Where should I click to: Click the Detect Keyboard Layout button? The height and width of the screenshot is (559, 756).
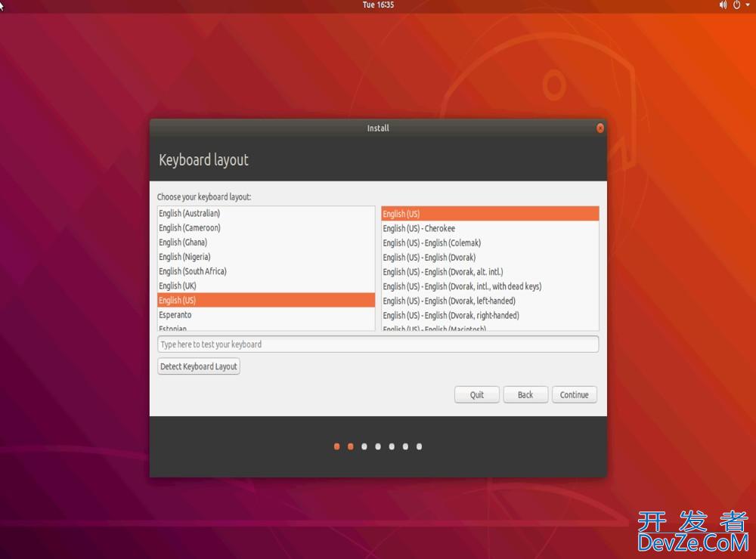click(x=199, y=366)
